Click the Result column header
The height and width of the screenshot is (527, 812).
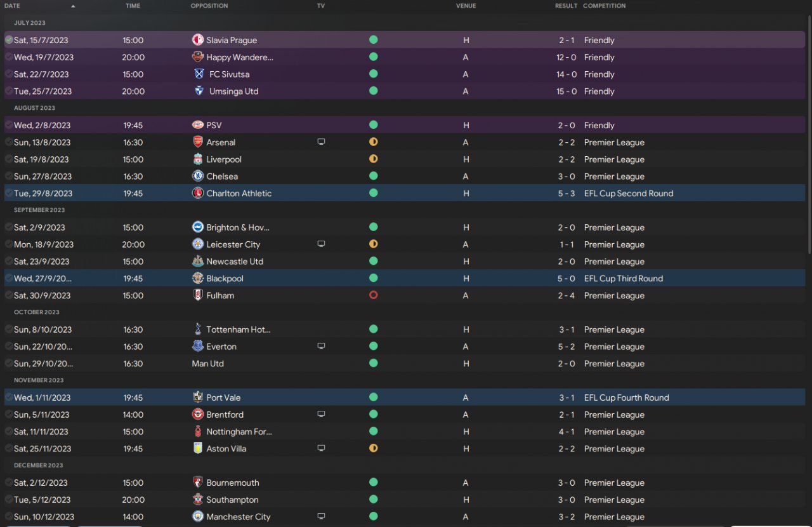(x=566, y=6)
